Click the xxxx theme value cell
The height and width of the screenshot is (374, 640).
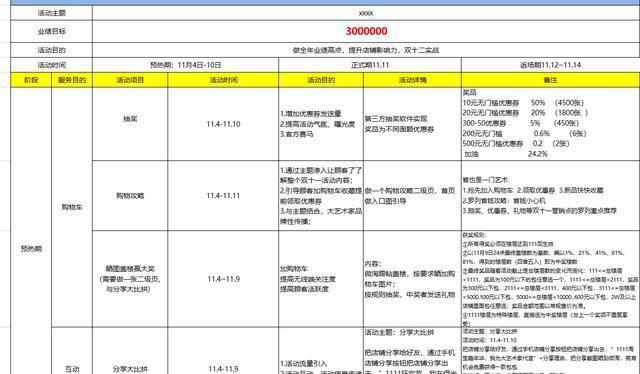[366, 13]
